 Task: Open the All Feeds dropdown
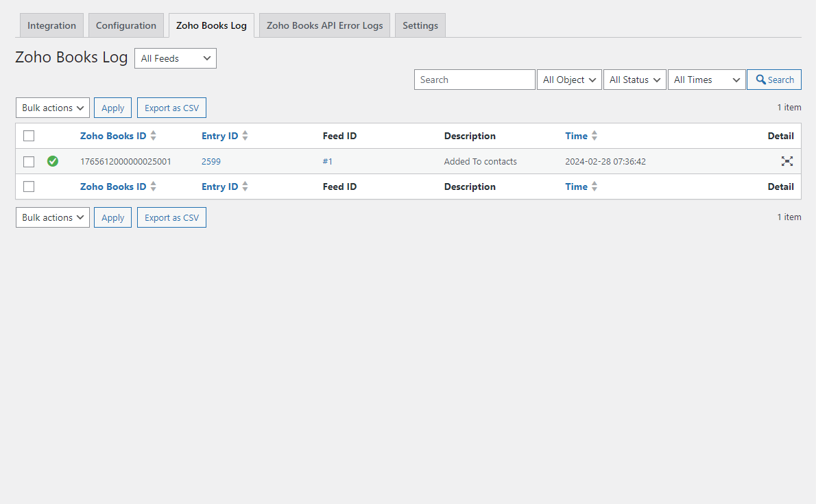coord(176,58)
